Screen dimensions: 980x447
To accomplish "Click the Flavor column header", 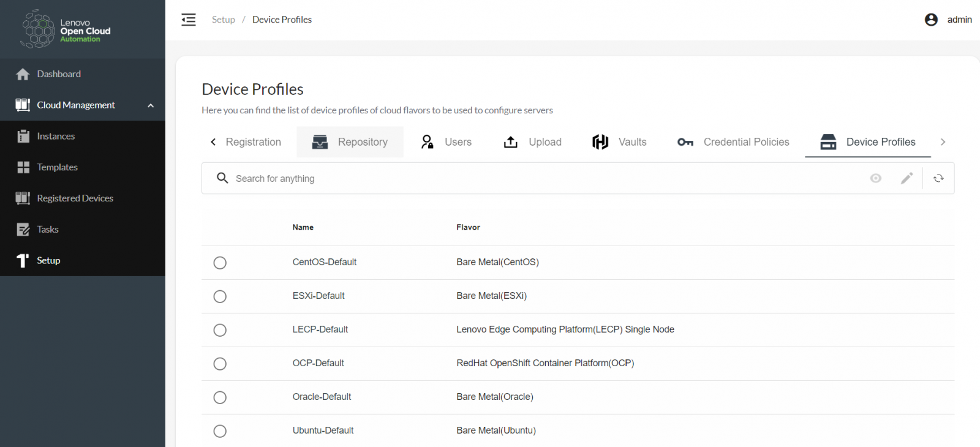I will 468,227.
